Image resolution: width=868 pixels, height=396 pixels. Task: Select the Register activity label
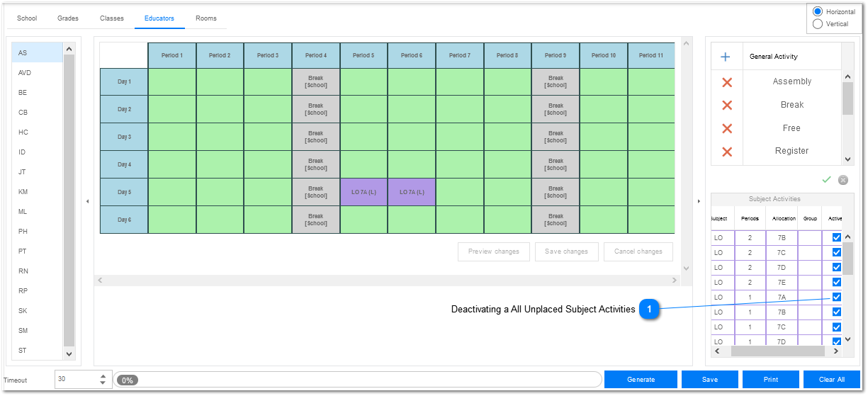791,151
